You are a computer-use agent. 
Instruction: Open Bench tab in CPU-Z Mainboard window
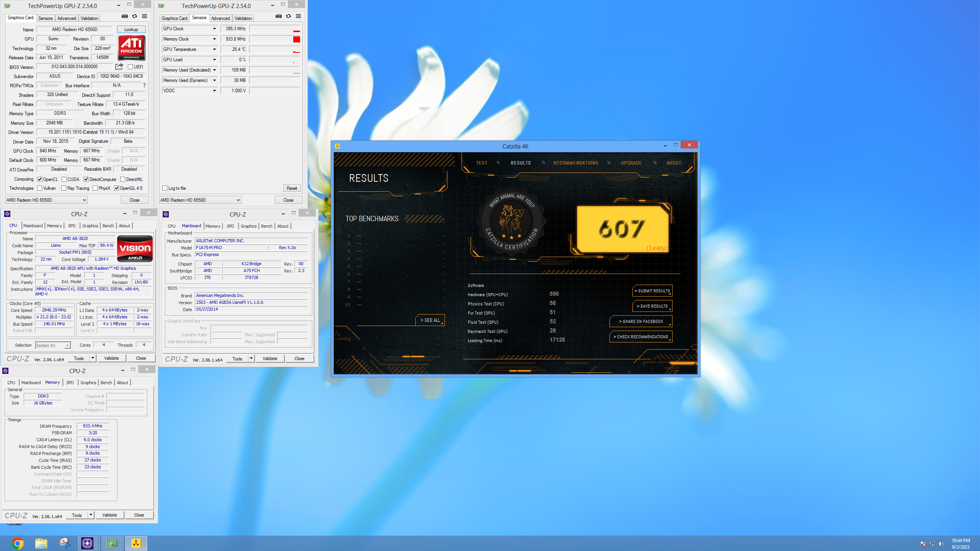point(266,226)
